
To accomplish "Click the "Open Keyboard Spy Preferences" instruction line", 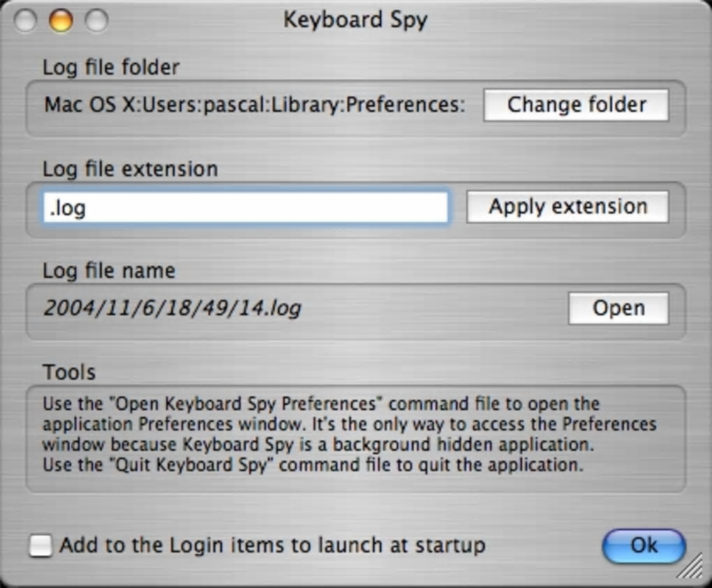I will click(321, 404).
